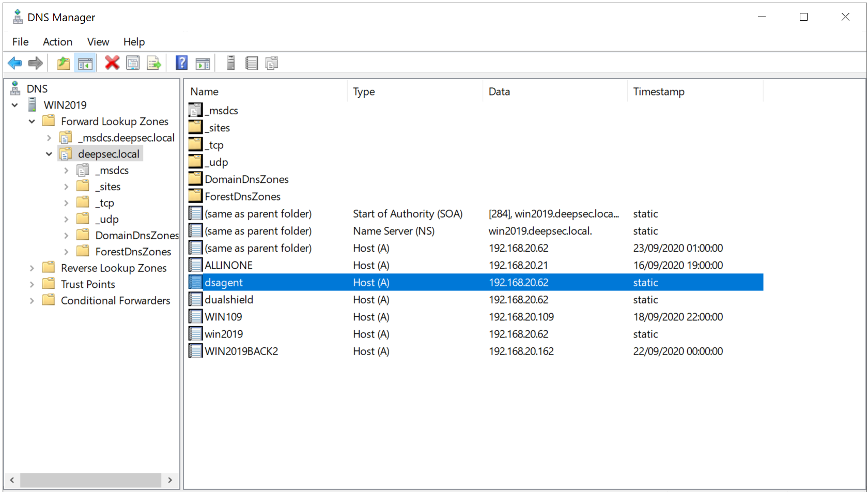Toggle Show/Hide Console Tree button
Image resolution: width=868 pixels, height=492 pixels.
point(85,63)
